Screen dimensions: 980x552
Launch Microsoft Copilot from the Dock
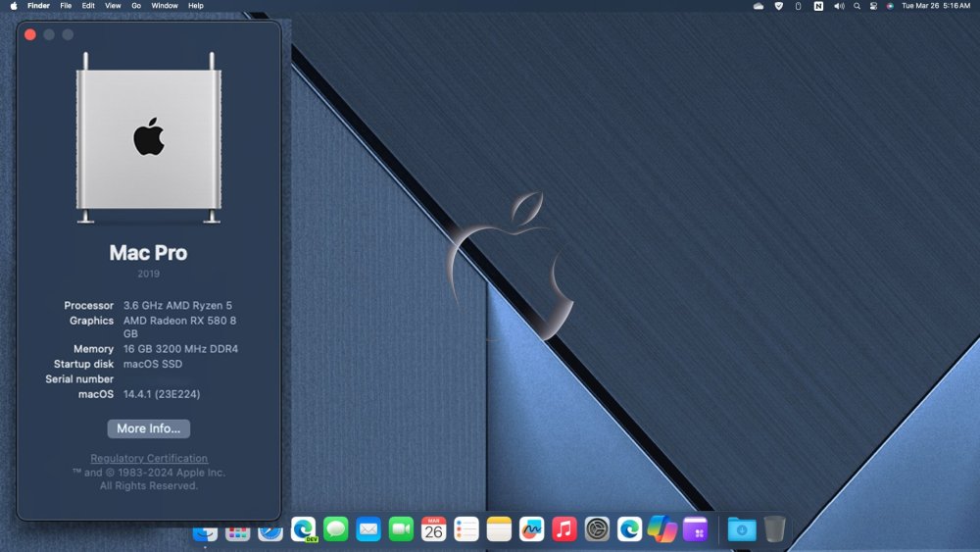(661, 529)
